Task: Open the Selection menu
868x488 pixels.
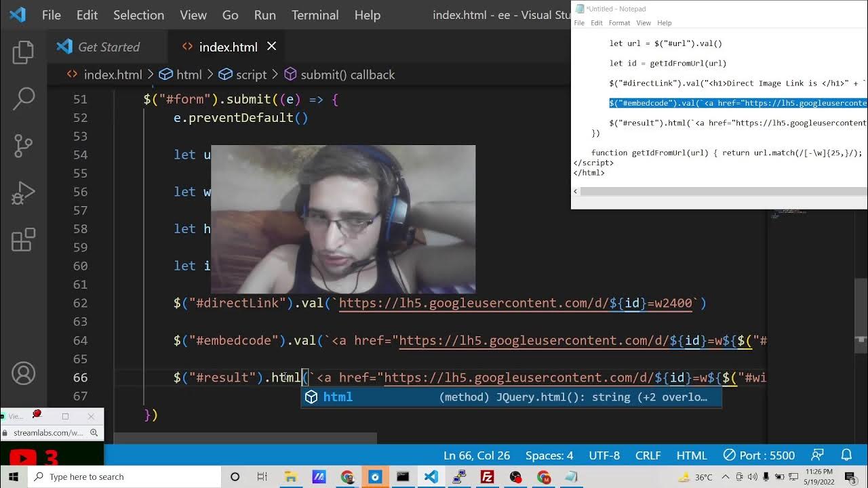Action: pyautogui.click(x=138, y=15)
